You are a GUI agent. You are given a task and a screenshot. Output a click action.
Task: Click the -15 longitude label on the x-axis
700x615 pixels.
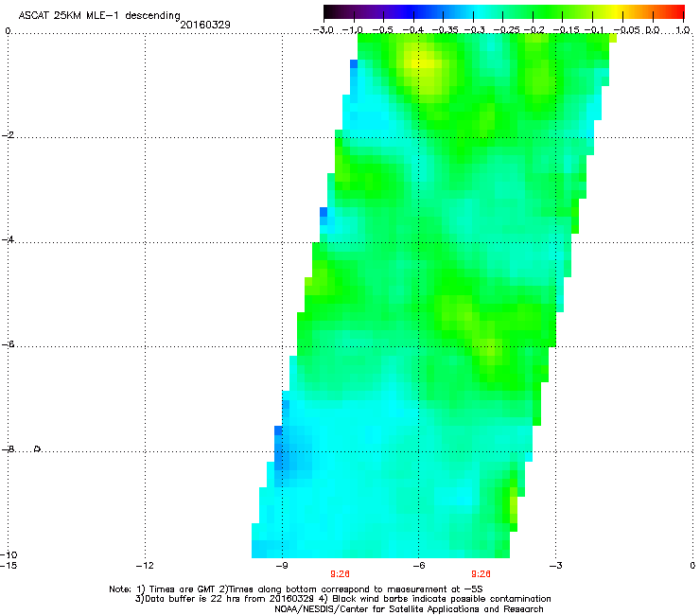[x=8, y=566]
